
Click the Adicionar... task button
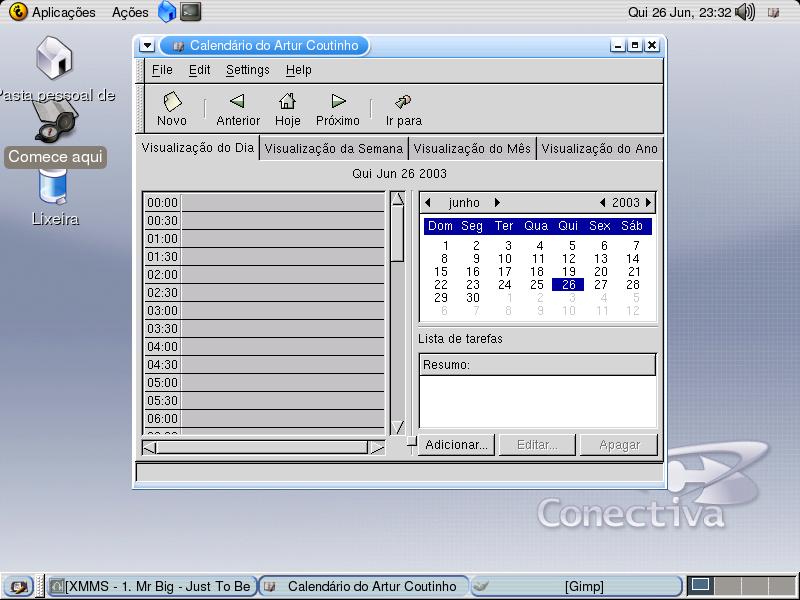pos(456,445)
